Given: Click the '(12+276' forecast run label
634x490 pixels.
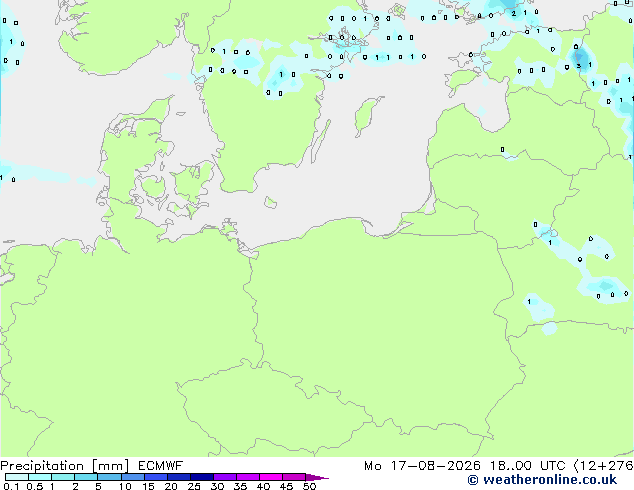Looking at the screenshot, I should (x=604, y=466).
